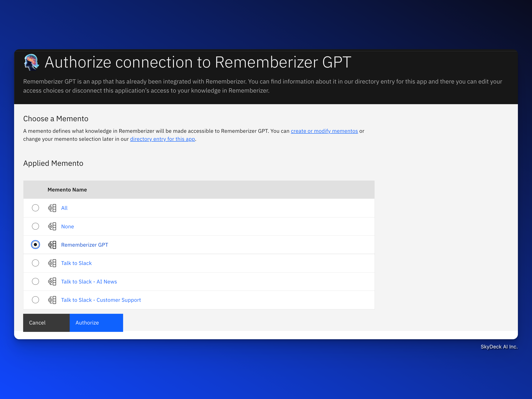532x399 pixels.
Task: Click the memento icon beside AI News entry
Action: coord(52,281)
